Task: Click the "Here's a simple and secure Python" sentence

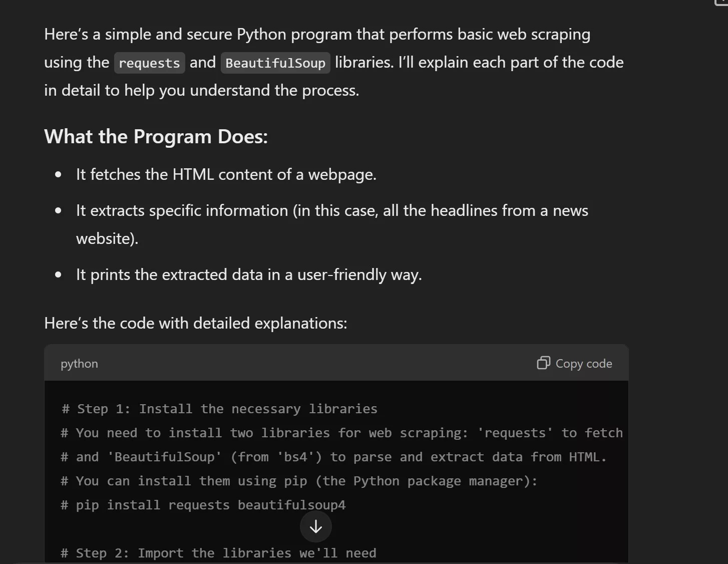Action: 317,35
